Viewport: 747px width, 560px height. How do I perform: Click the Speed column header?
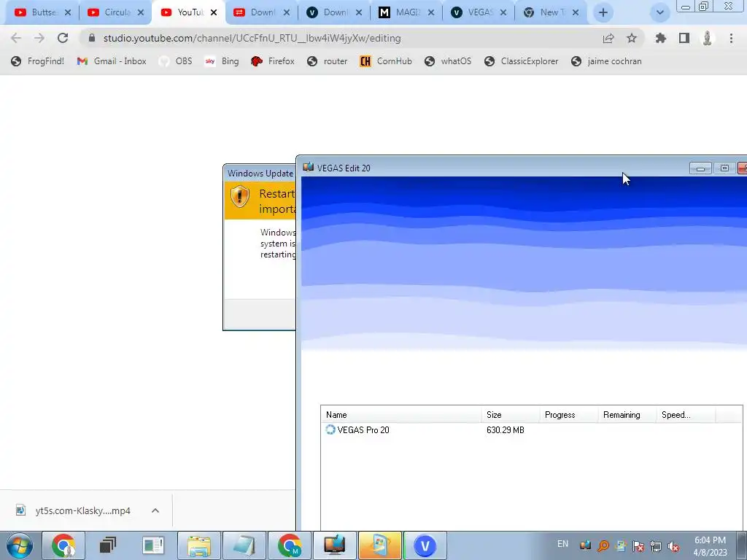[686, 415]
